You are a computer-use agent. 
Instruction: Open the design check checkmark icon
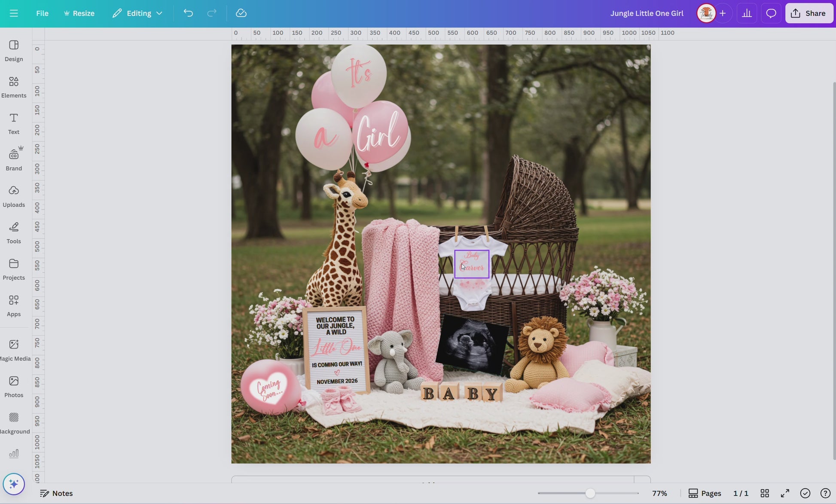(805, 493)
